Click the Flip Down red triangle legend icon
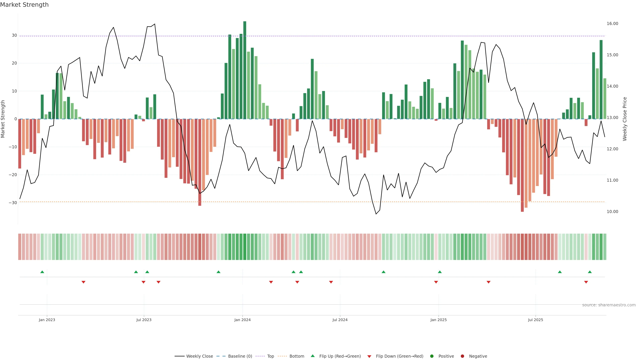Image resolution: width=644 pixels, height=362 pixels. (369, 356)
